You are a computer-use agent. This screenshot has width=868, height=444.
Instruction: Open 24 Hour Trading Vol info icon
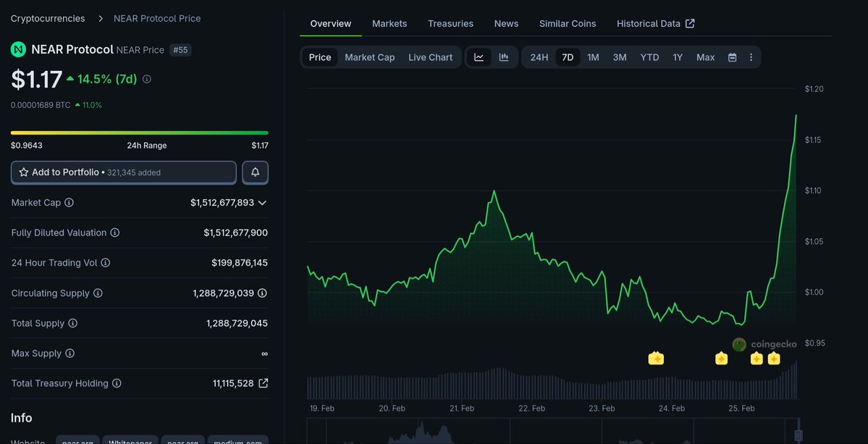tap(105, 262)
